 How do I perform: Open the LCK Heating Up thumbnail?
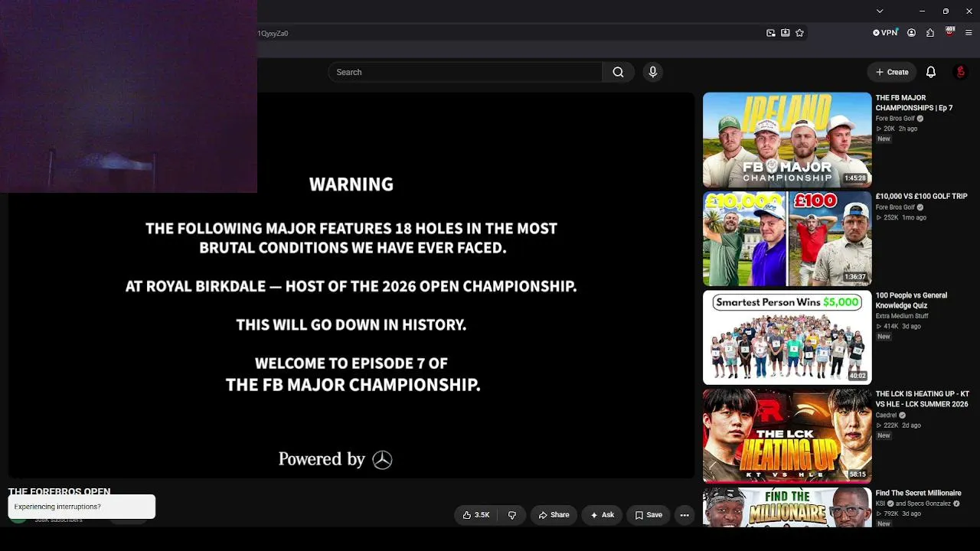[x=787, y=436]
